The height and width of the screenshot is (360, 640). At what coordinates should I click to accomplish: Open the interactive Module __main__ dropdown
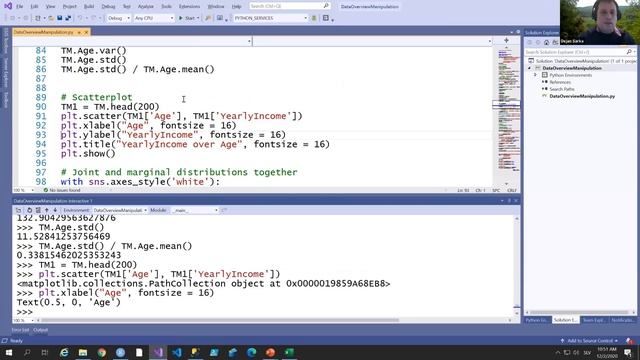pos(195,210)
